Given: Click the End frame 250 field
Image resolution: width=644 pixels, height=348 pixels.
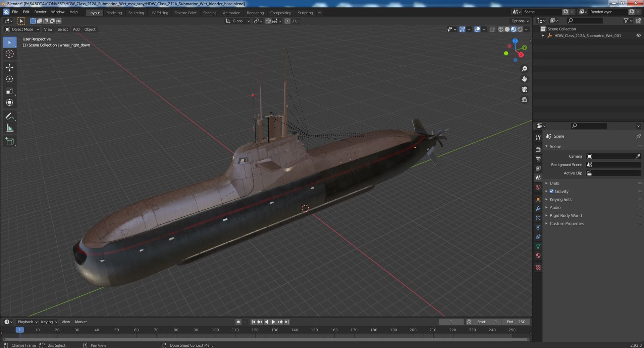Looking at the screenshot, I should tap(516, 322).
